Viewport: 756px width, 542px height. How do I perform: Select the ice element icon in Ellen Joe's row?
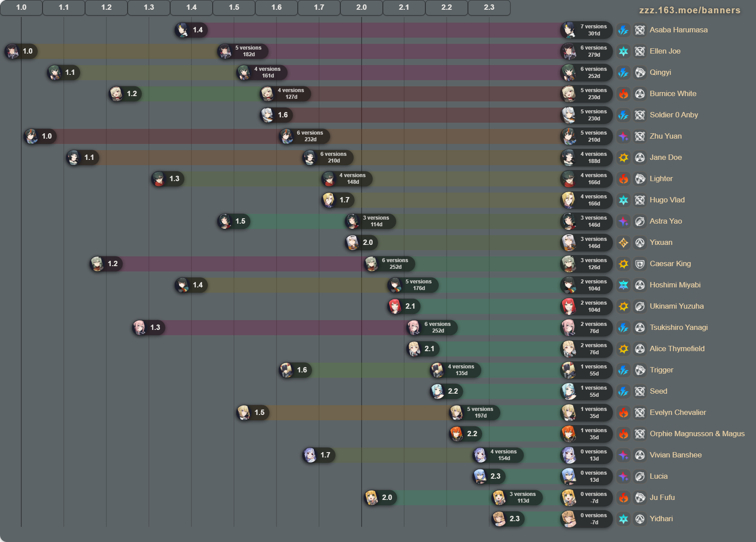pyautogui.click(x=624, y=51)
